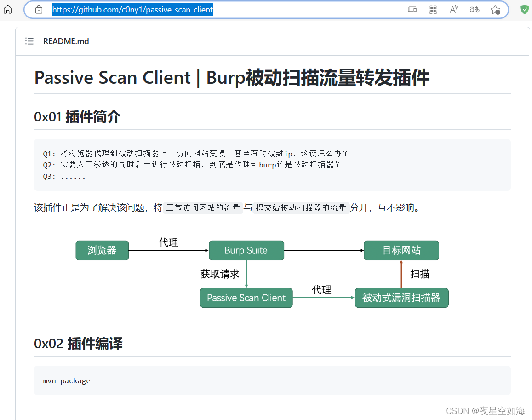Click the 0x02 插件编译 heading
Image resolution: width=532 pixels, height=420 pixels.
coord(78,343)
